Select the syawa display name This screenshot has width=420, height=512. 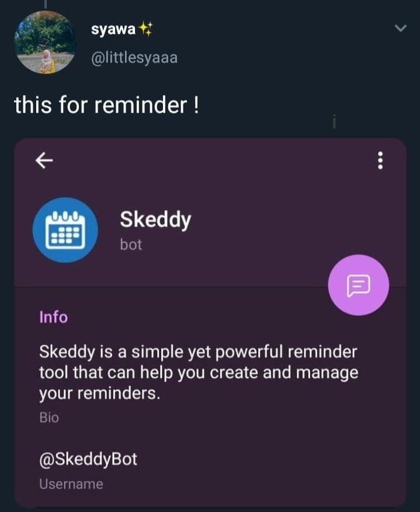point(112,30)
